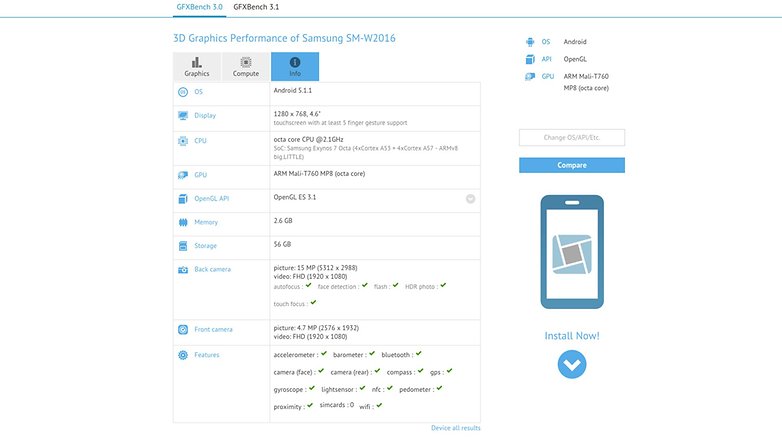Click the Back camera icon
The height and width of the screenshot is (440, 782).
tap(183, 270)
